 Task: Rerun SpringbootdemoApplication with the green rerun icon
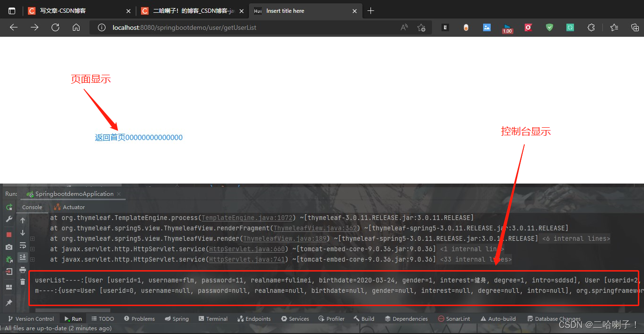9,207
